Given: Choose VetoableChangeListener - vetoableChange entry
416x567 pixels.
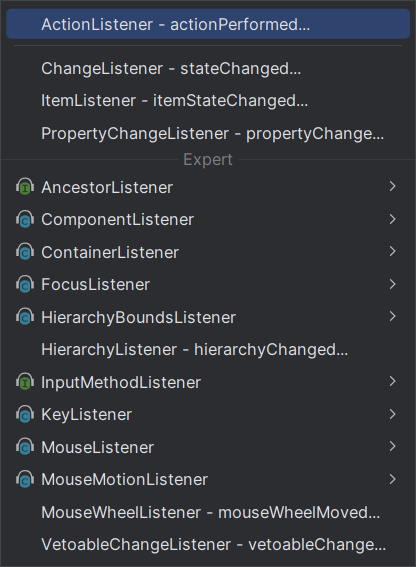Looking at the screenshot, I should (x=208, y=545).
